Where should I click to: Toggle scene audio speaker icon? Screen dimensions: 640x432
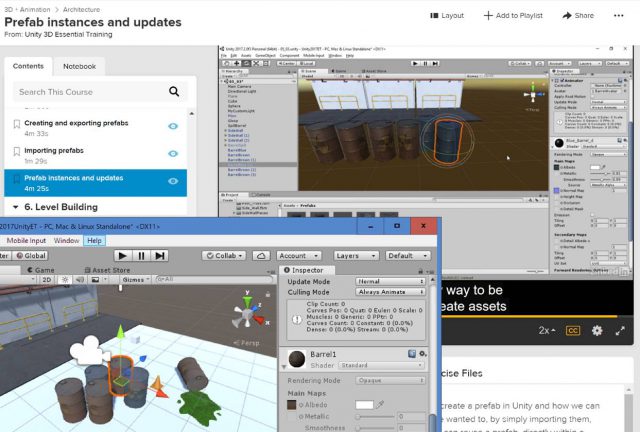[80, 280]
